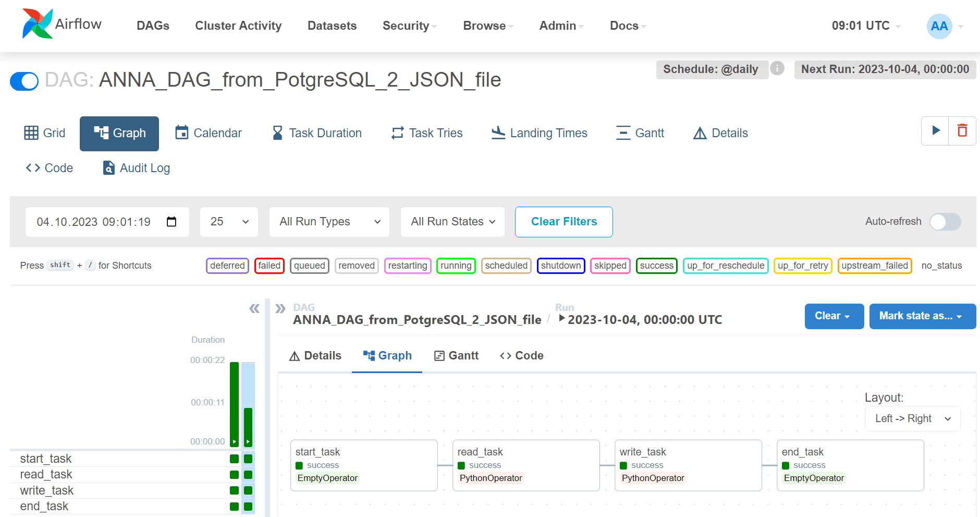Open the calendar picker icon in date field

tap(171, 222)
